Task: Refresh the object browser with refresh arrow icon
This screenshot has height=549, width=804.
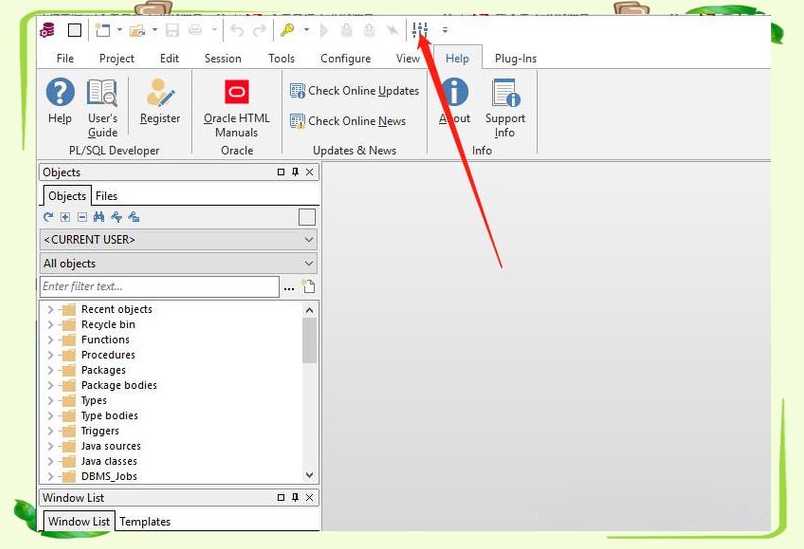Action: 48,217
